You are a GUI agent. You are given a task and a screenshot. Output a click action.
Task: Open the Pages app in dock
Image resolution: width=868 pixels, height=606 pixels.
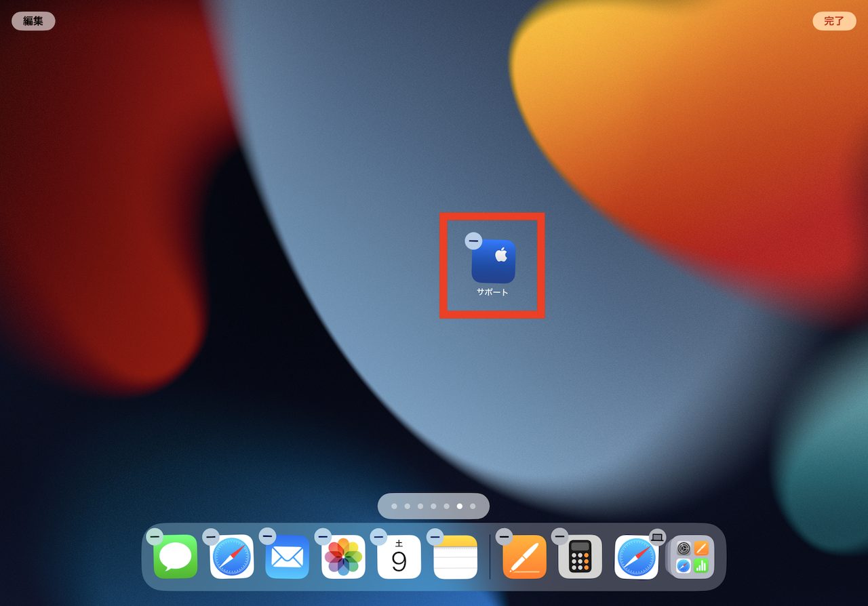point(525,557)
